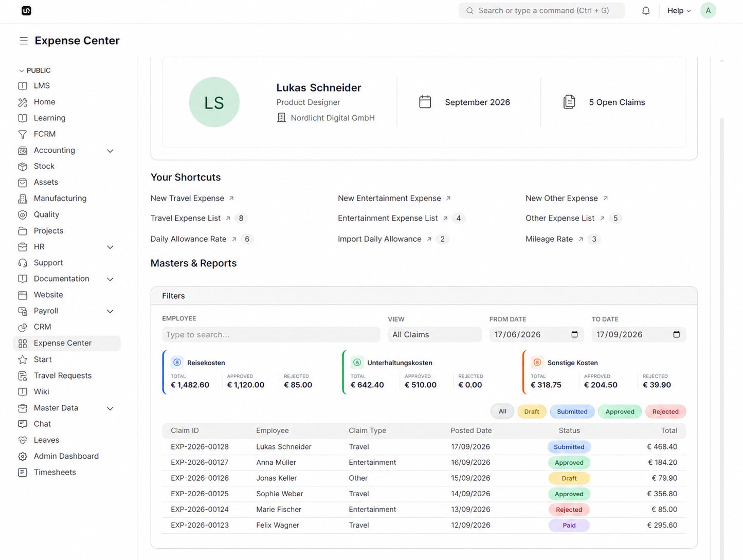Screen dimensions: 743x560
Task: Click the search or command bar
Action: point(541,11)
